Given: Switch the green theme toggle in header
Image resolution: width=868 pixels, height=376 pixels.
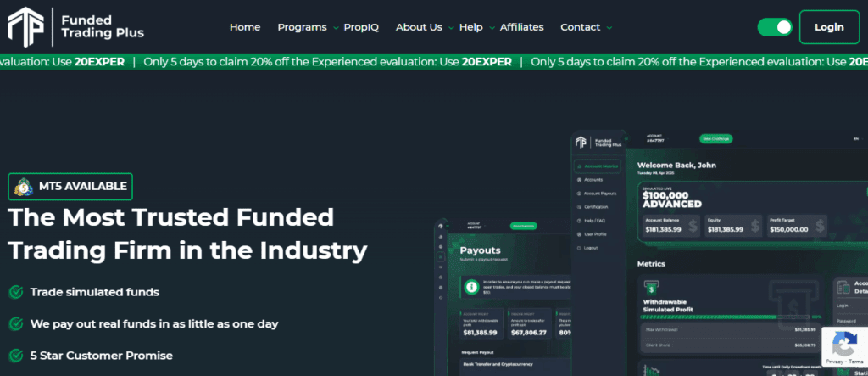Looking at the screenshot, I should (775, 27).
